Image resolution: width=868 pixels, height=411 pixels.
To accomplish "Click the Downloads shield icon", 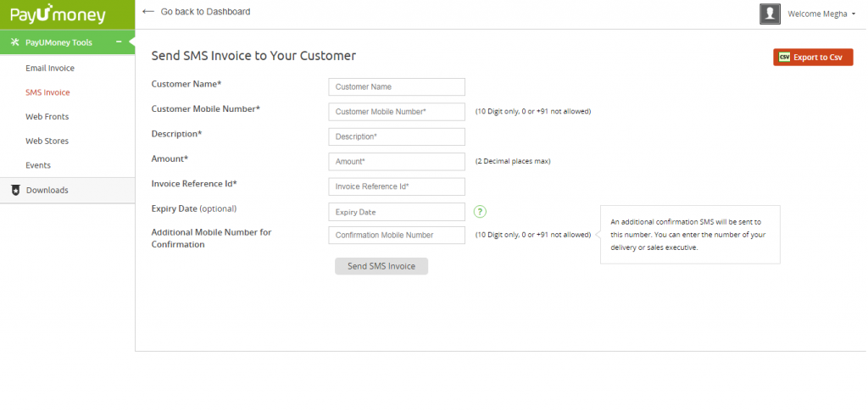I will pyautogui.click(x=15, y=191).
